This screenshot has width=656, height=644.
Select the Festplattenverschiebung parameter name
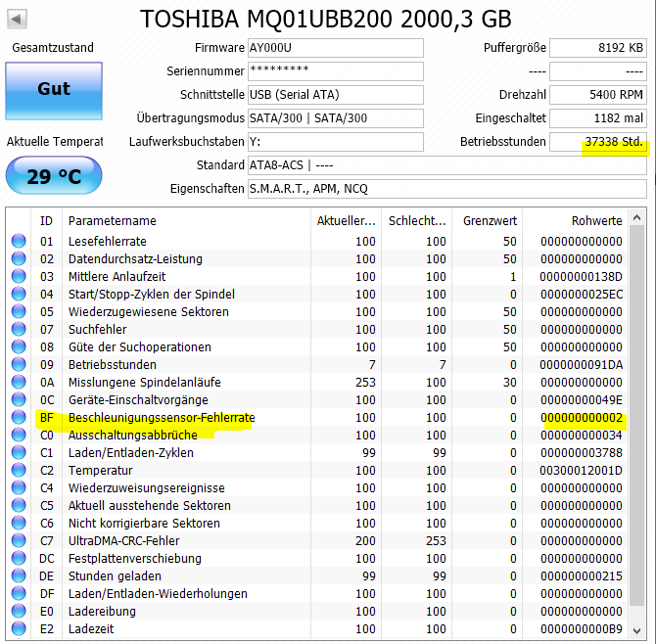point(135,558)
